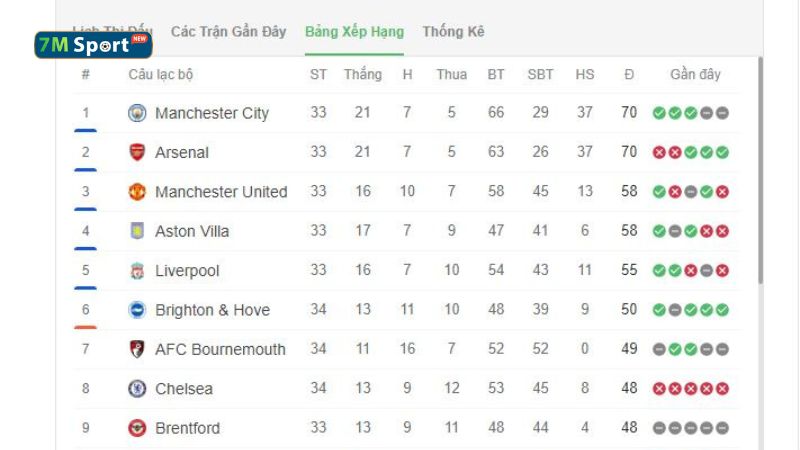Sort by the Đ points column header
This screenshot has height=450, width=800.
(629, 74)
